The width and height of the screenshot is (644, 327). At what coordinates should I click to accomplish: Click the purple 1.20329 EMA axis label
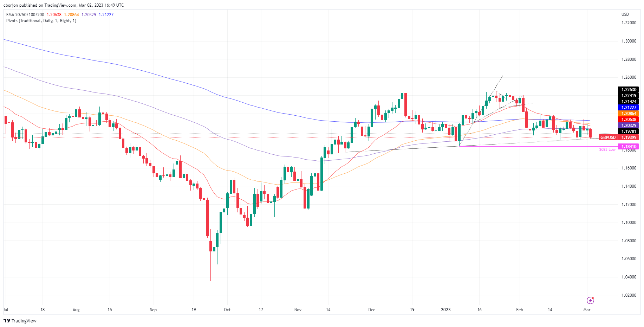coord(629,126)
